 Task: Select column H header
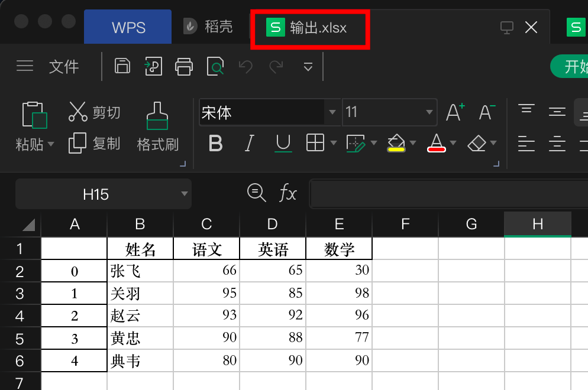point(537,225)
